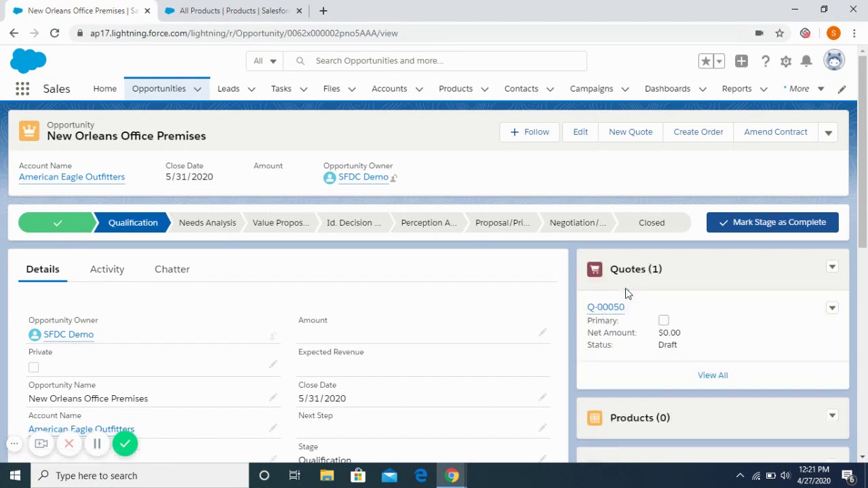Open the App Launcher grid icon
868x488 pixels.
(22, 89)
